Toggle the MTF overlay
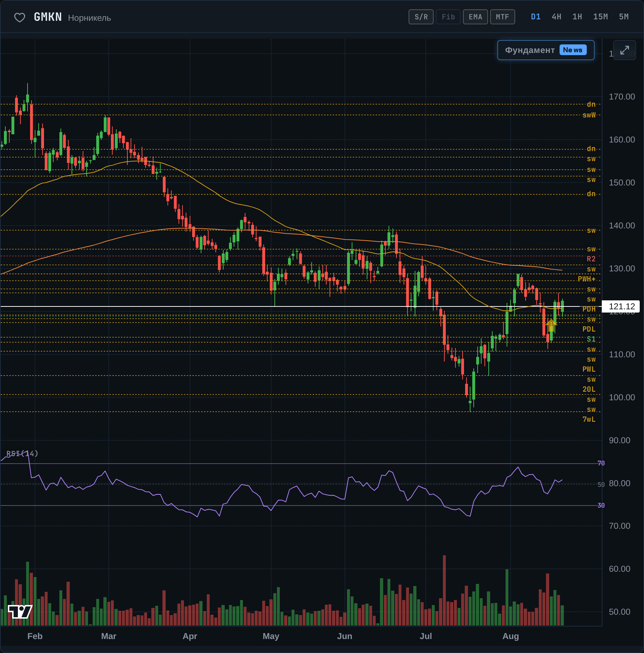The width and height of the screenshot is (644, 653). point(503,17)
